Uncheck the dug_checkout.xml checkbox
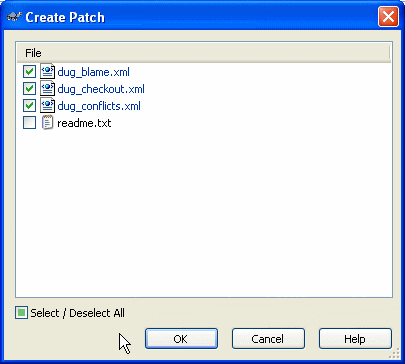 coord(29,89)
